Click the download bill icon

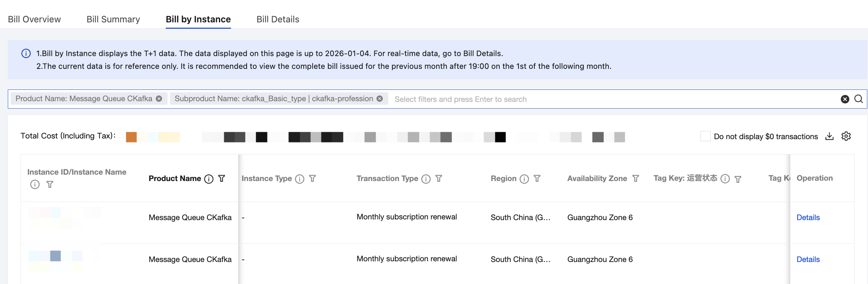coord(829,136)
